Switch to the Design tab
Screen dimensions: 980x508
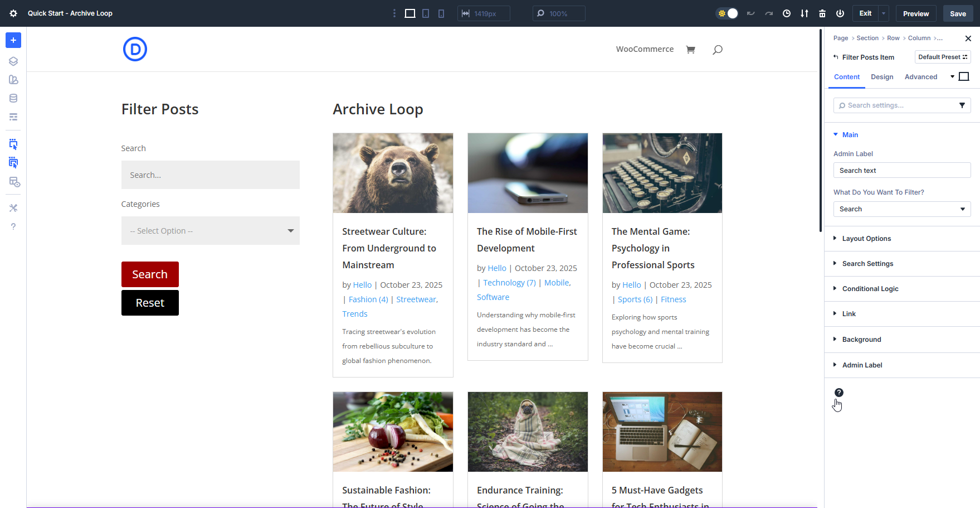point(882,76)
